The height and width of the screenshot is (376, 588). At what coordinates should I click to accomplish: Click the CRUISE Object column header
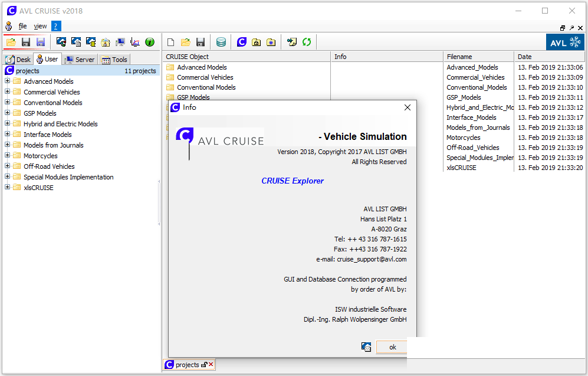click(x=247, y=57)
